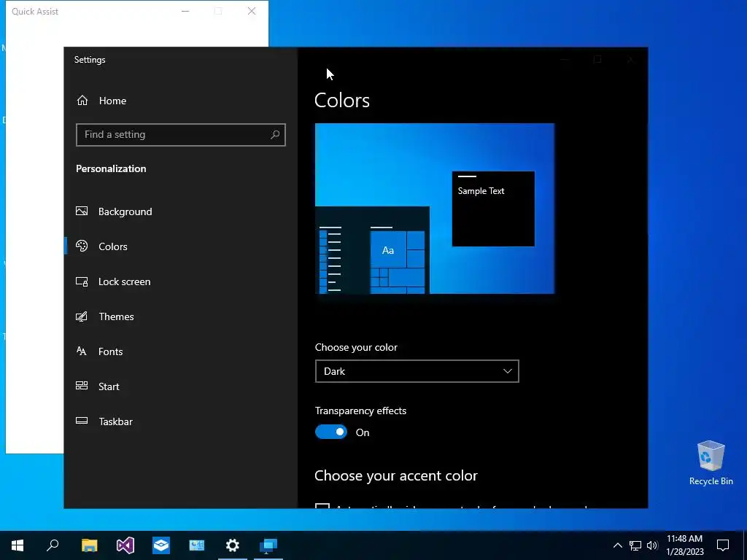Open volume control tray icon
The image size is (747, 560).
click(652, 545)
